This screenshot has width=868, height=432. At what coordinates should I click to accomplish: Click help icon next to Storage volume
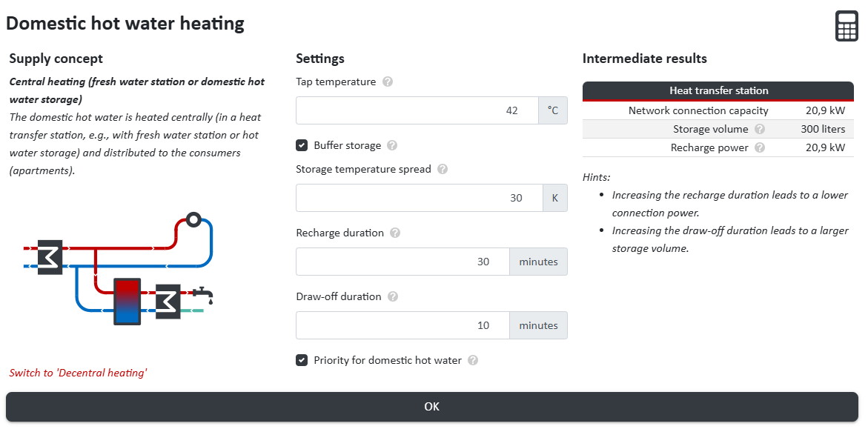click(x=760, y=130)
